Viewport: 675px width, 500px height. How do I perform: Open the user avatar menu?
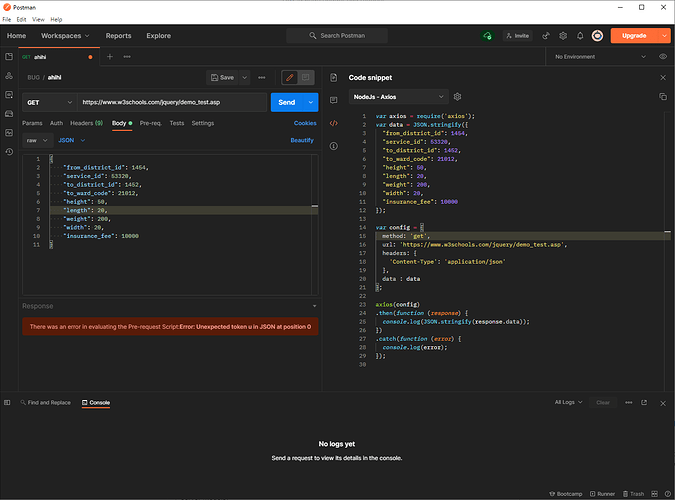(597, 36)
